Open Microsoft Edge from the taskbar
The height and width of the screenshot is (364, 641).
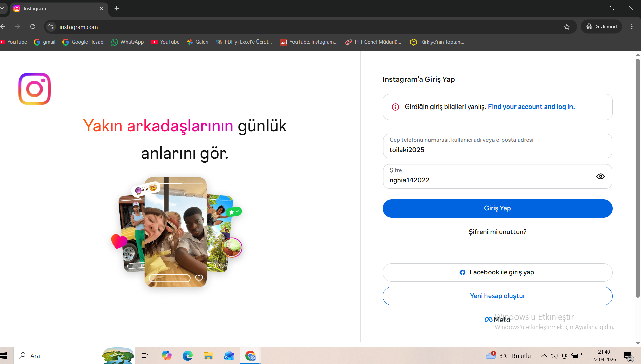187,356
